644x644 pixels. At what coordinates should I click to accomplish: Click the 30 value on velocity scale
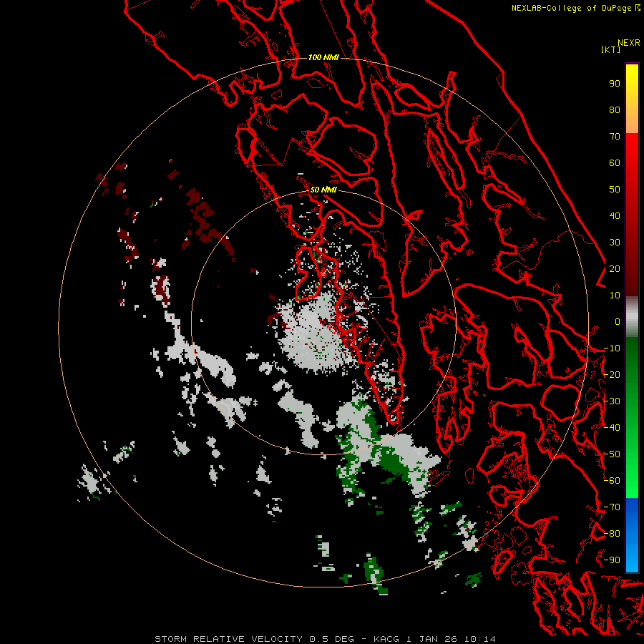coord(615,243)
